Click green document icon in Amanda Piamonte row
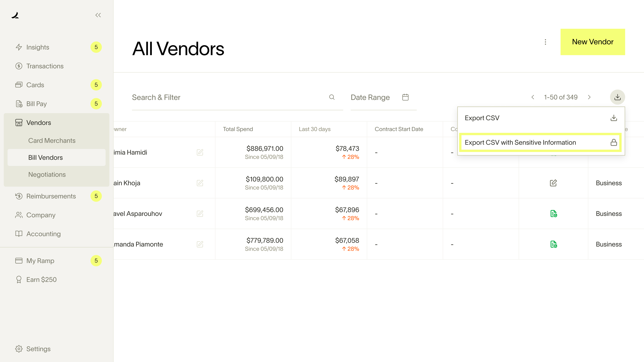This screenshot has height=362, width=644. click(x=553, y=244)
